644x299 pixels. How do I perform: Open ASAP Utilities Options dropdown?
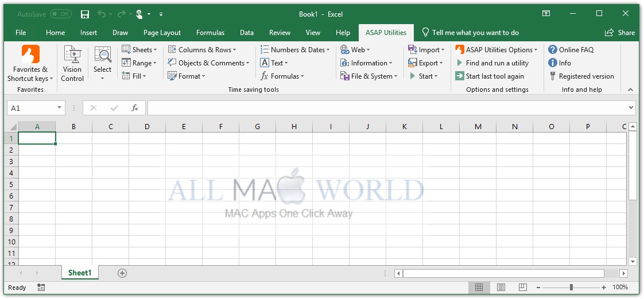point(496,50)
